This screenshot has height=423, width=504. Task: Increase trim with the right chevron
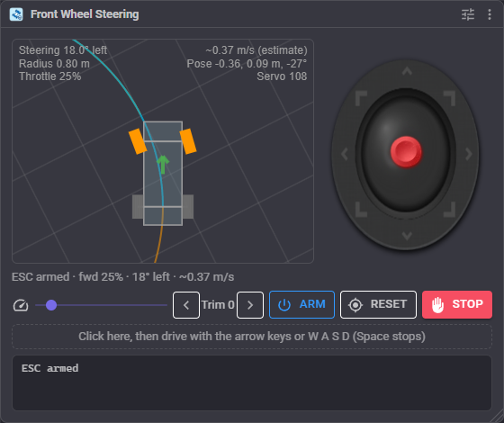(250, 305)
